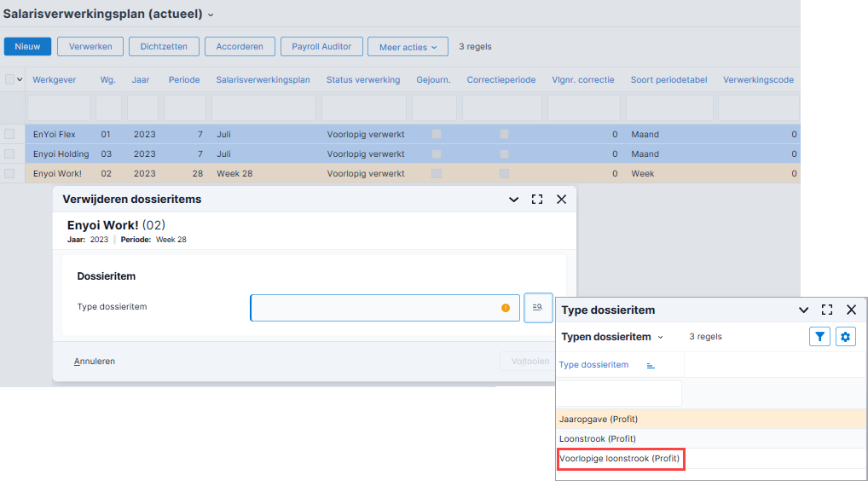This screenshot has width=868, height=481.
Task: Click the Payroll Auditor button
Action: click(x=321, y=47)
